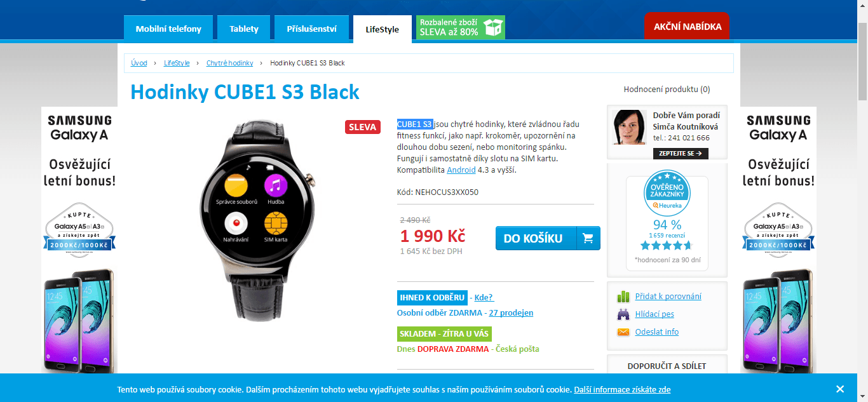
Task: Click the CUBE1 S3 watch product image
Action: [257, 220]
